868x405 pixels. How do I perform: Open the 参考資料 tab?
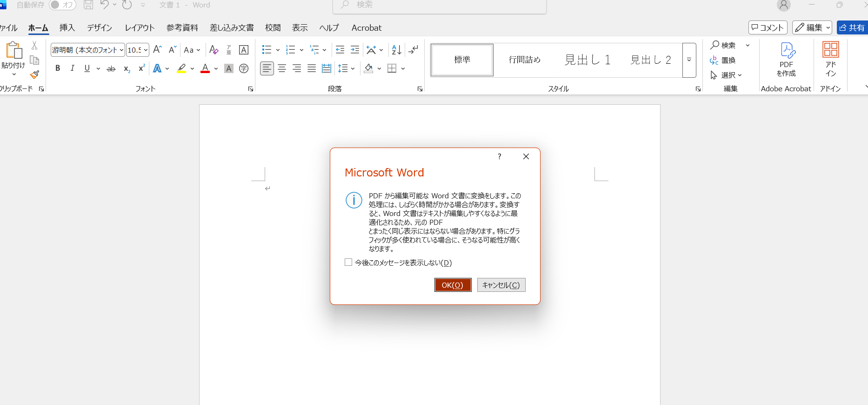point(182,27)
